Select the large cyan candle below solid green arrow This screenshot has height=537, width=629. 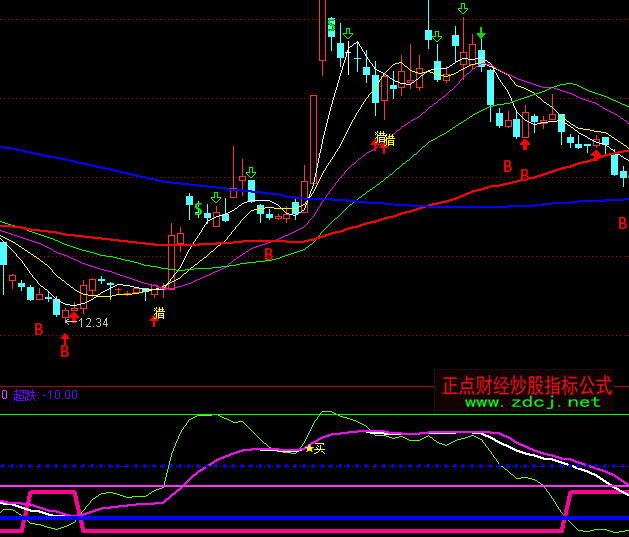tap(490, 86)
